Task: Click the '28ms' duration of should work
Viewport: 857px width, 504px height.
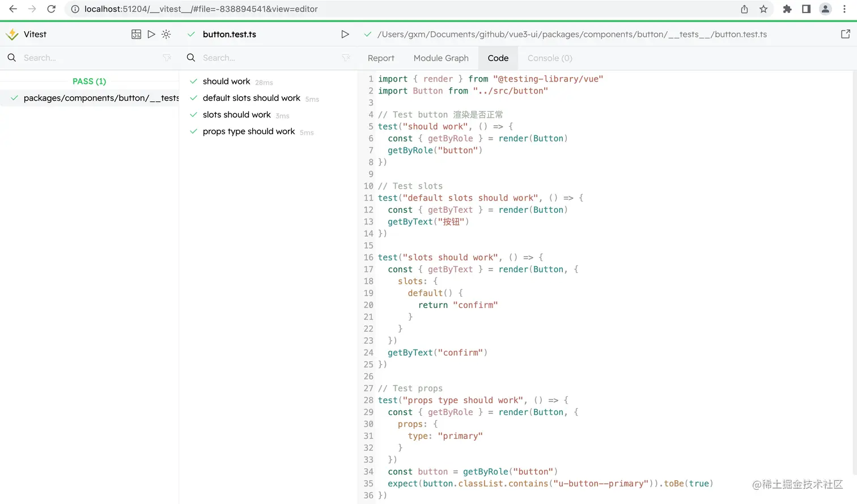Action: pyautogui.click(x=264, y=83)
